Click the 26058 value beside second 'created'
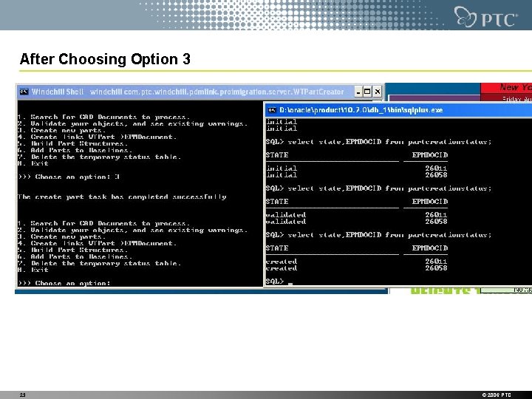The width and height of the screenshot is (532, 399). 437,268
